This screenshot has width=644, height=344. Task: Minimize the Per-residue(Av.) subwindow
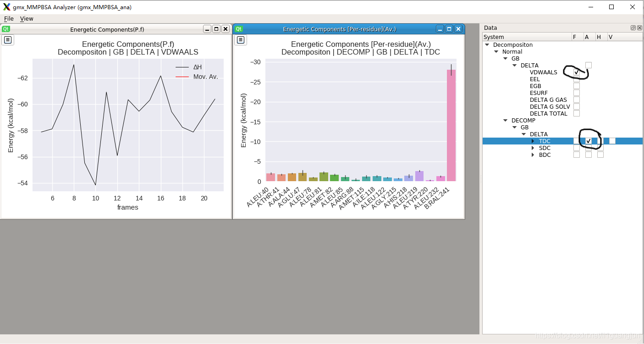pos(440,29)
